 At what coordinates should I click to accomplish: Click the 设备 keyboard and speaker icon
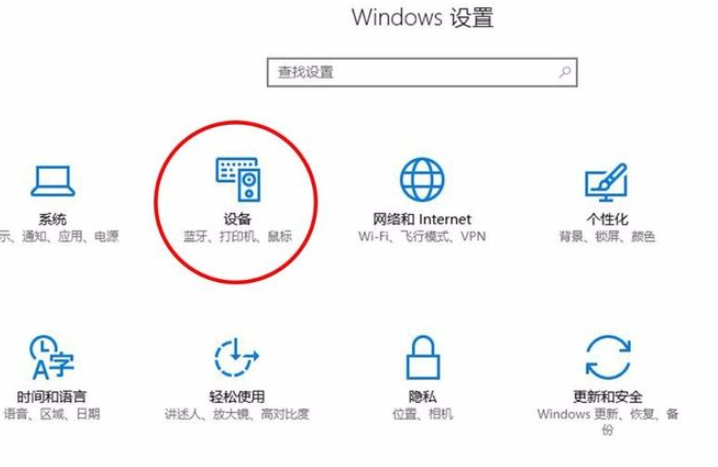click(238, 179)
